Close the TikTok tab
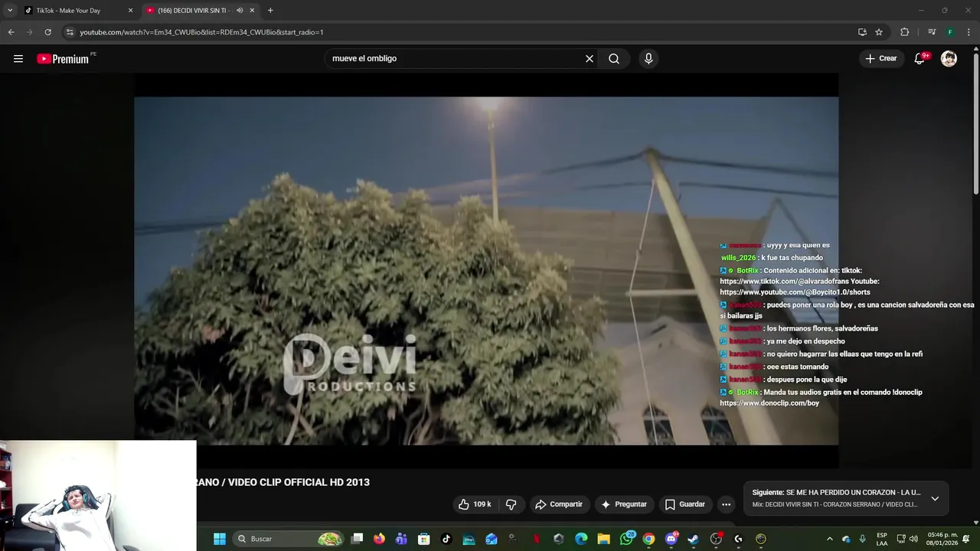This screenshot has width=980, height=551. point(130,11)
